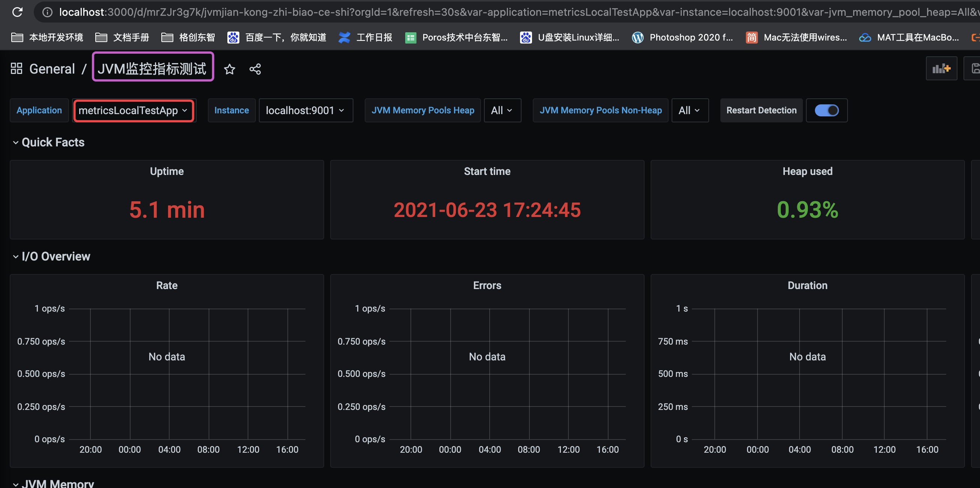Click the browser reload icon
The image size is (980, 488).
pyautogui.click(x=17, y=12)
